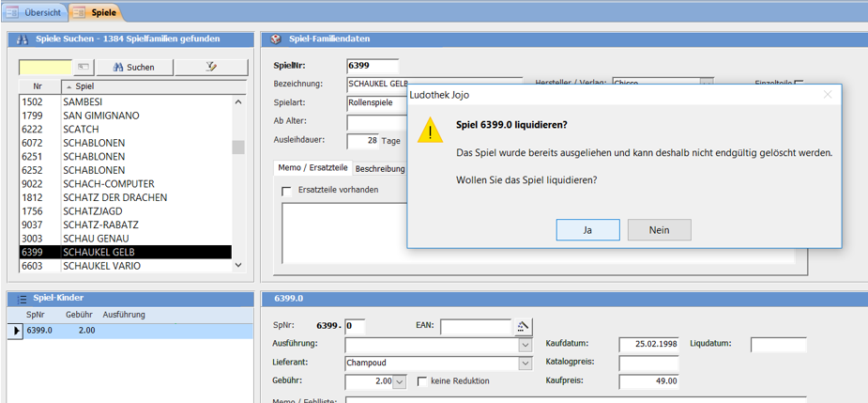Select highlighted SCHAUKEL GELB row
868x403 pixels.
coord(125,252)
